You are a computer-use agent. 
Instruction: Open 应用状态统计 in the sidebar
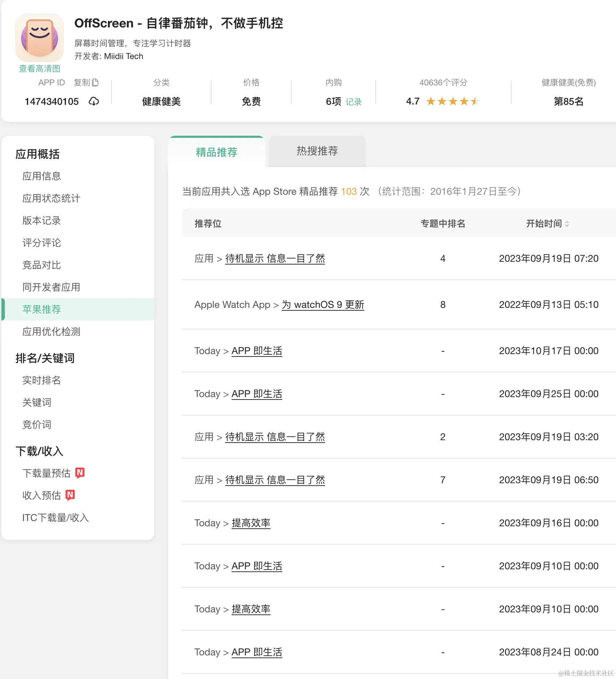coord(51,198)
